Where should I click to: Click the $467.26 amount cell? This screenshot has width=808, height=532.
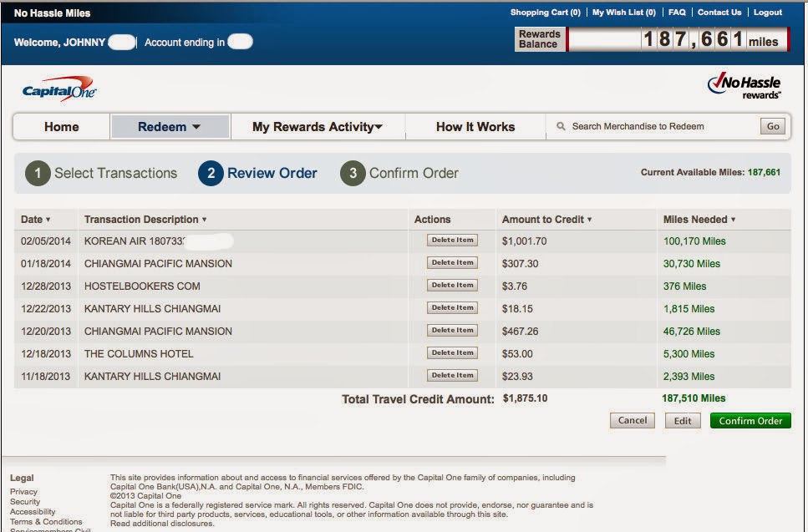coord(520,332)
